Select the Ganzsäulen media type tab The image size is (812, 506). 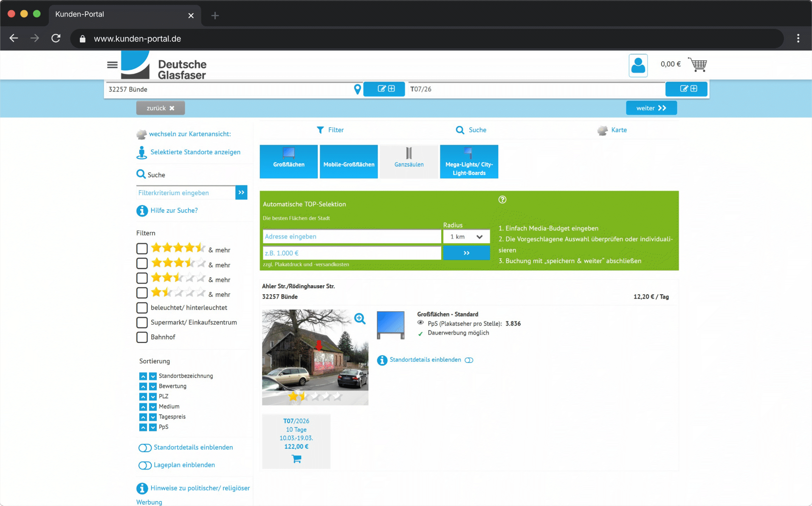tap(409, 161)
